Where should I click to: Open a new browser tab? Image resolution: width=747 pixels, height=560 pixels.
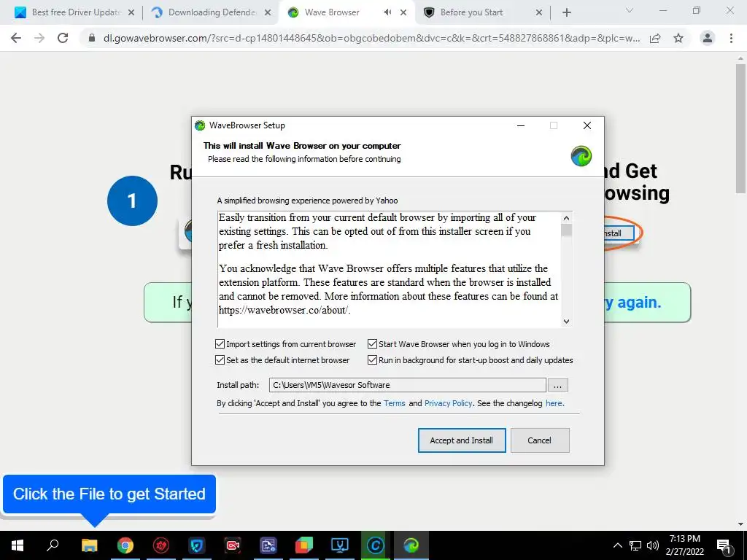(x=566, y=12)
